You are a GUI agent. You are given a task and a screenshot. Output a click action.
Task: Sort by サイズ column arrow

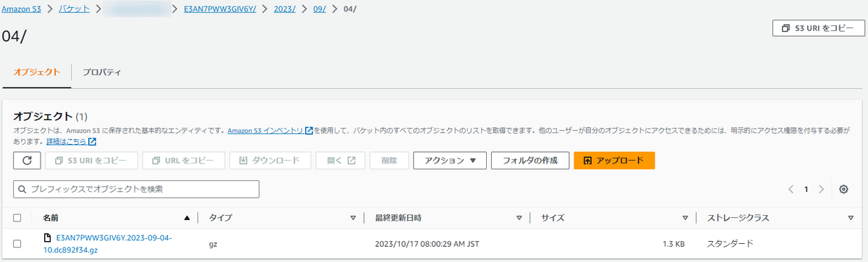tap(685, 218)
